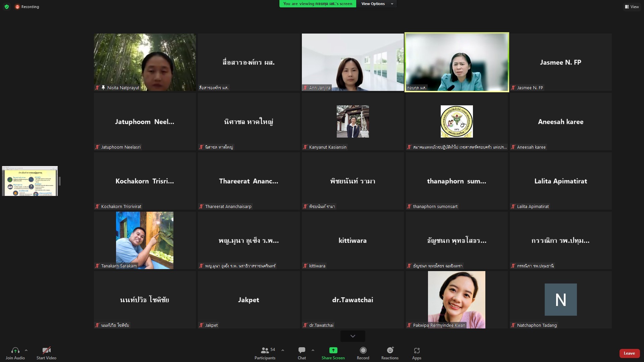
Task: Select Jasmee N. FP participant tile
Action: tap(561, 62)
